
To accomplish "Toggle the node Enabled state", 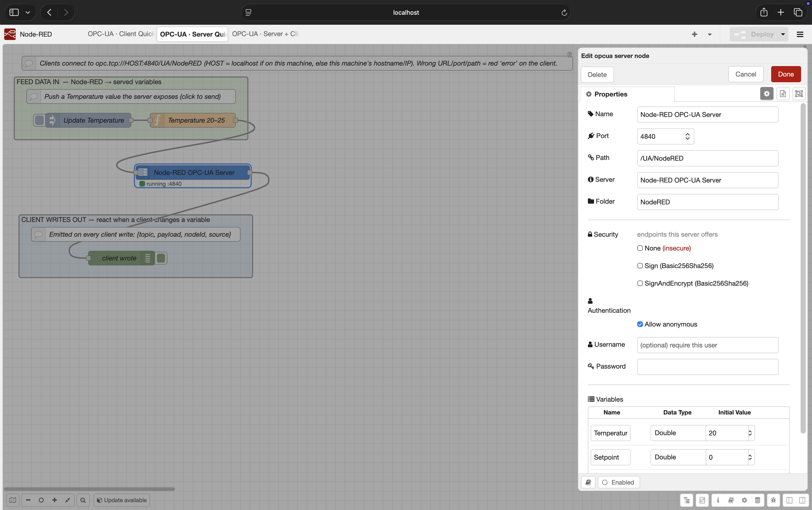I will [618, 482].
